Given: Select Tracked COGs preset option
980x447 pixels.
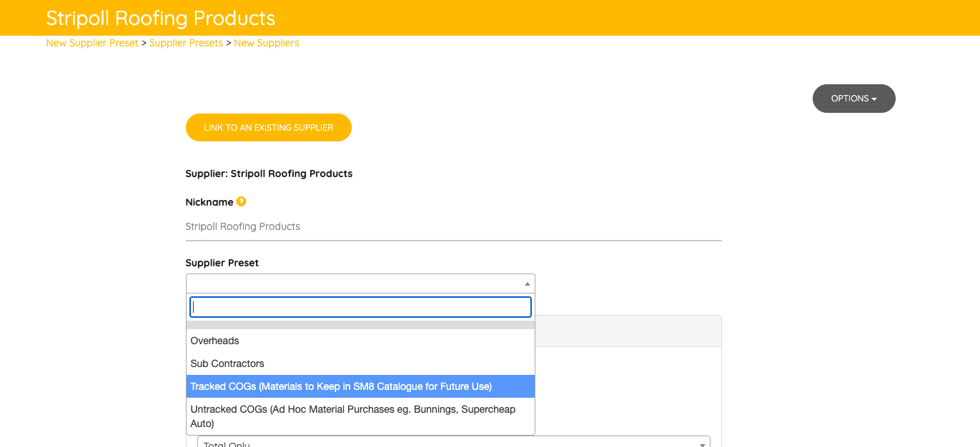Looking at the screenshot, I should [360, 386].
